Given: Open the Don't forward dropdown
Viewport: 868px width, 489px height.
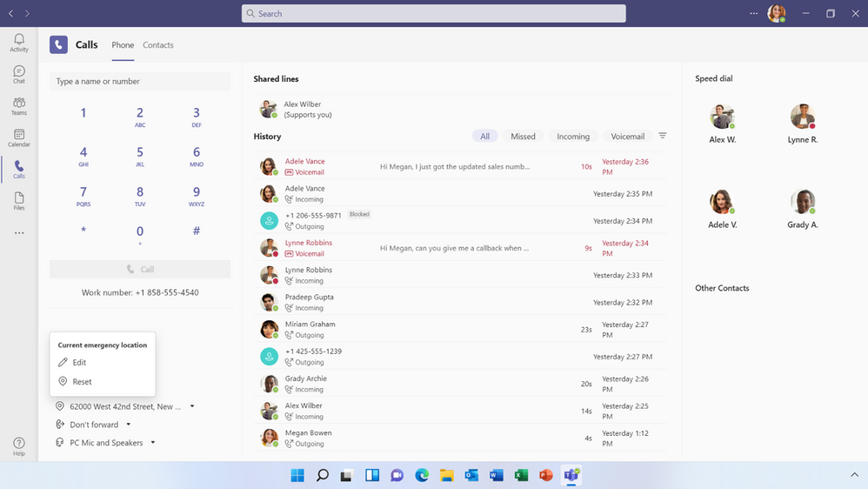Looking at the screenshot, I should [129, 425].
